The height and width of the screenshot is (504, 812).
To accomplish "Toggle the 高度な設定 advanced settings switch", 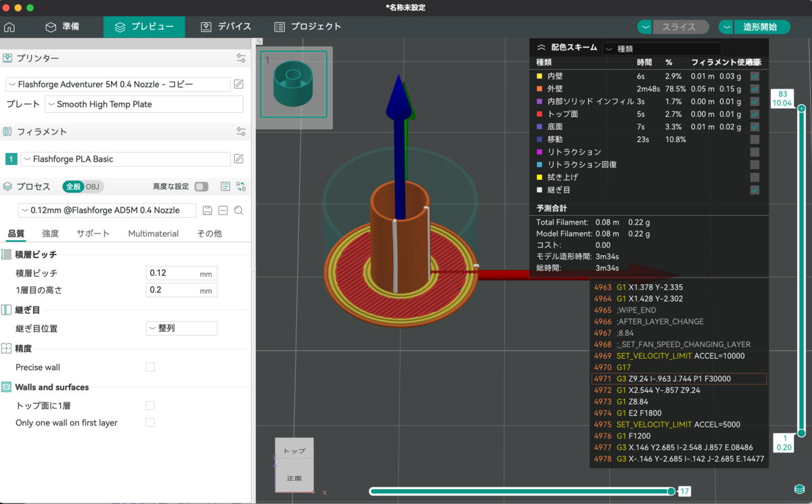I will coord(201,187).
